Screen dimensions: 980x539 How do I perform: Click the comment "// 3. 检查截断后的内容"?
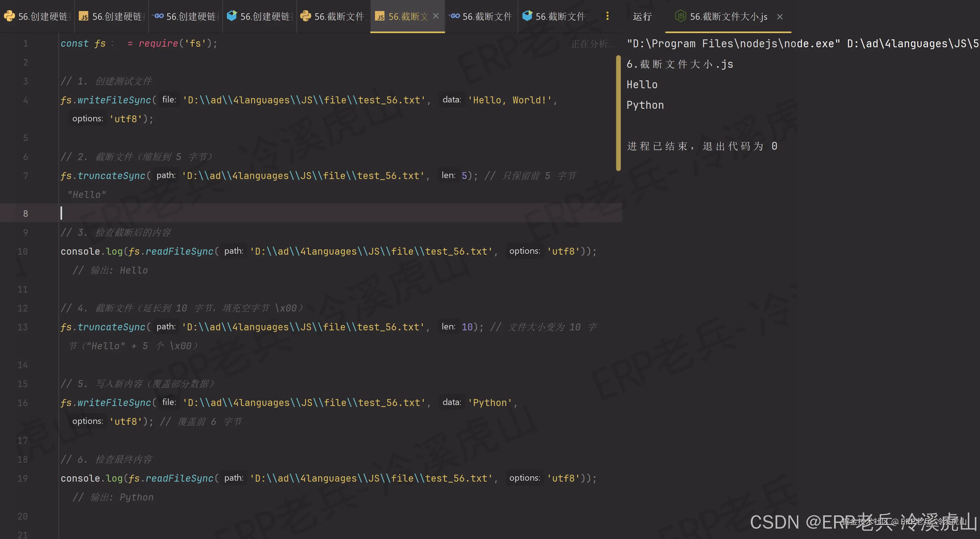pos(116,233)
